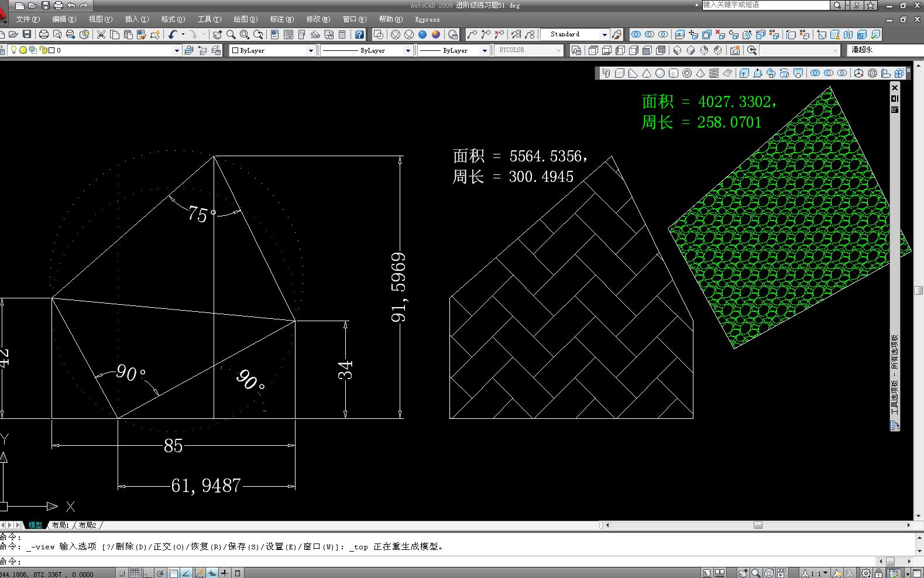Toggle Snap Mode in the status bar
This screenshot has width=924, height=578.
point(122,573)
